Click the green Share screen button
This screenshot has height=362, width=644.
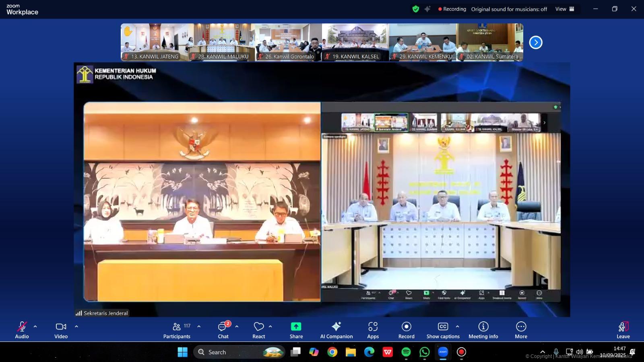pos(296,330)
